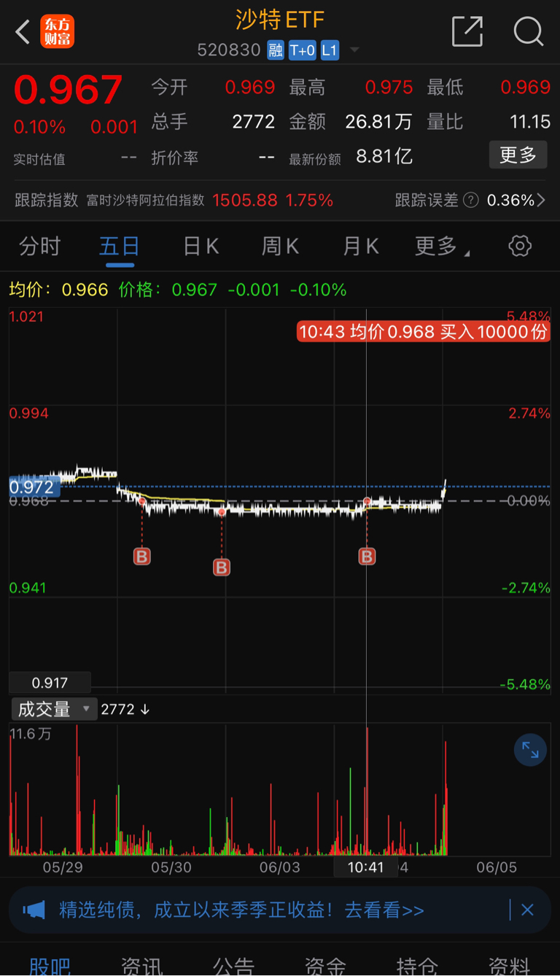Tap the current price 0.967

point(68,90)
